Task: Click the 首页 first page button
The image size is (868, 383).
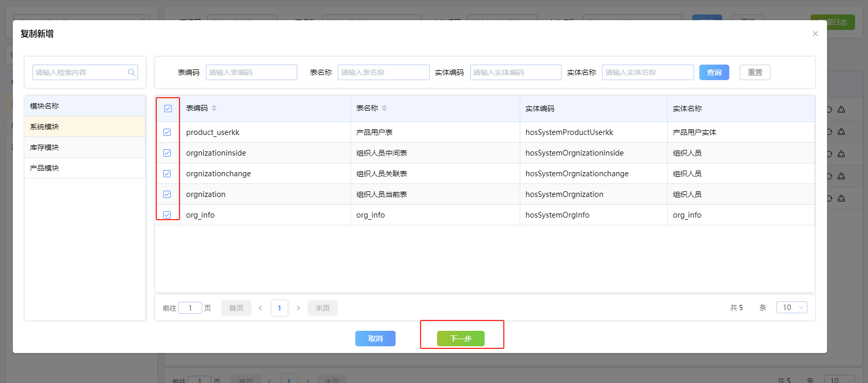Action: [236, 308]
